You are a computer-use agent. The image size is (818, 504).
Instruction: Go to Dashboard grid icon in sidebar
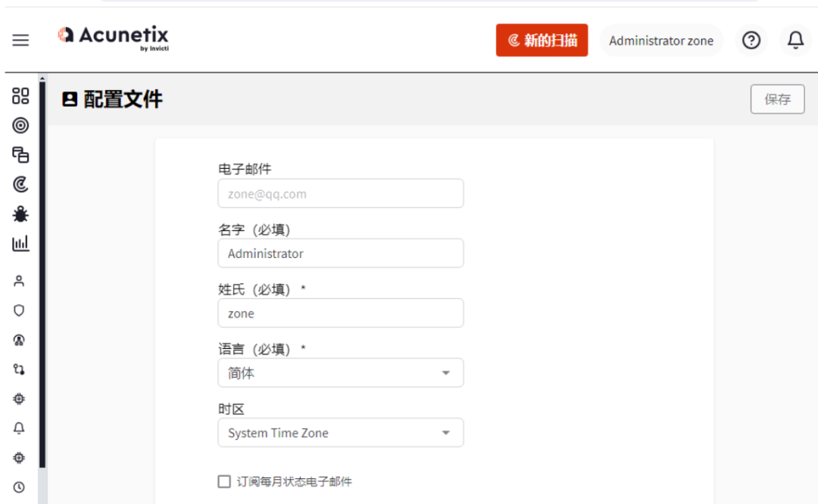[x=20, y=96]
